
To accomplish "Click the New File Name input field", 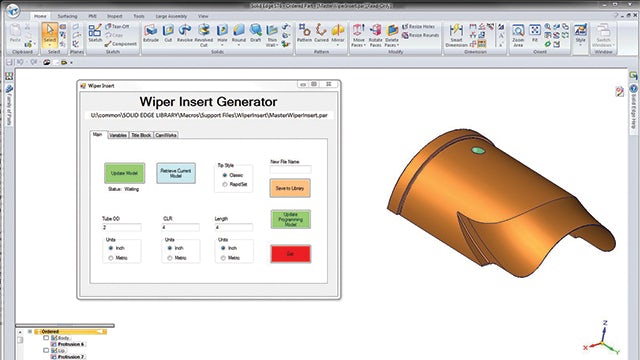I will [290, 169].
